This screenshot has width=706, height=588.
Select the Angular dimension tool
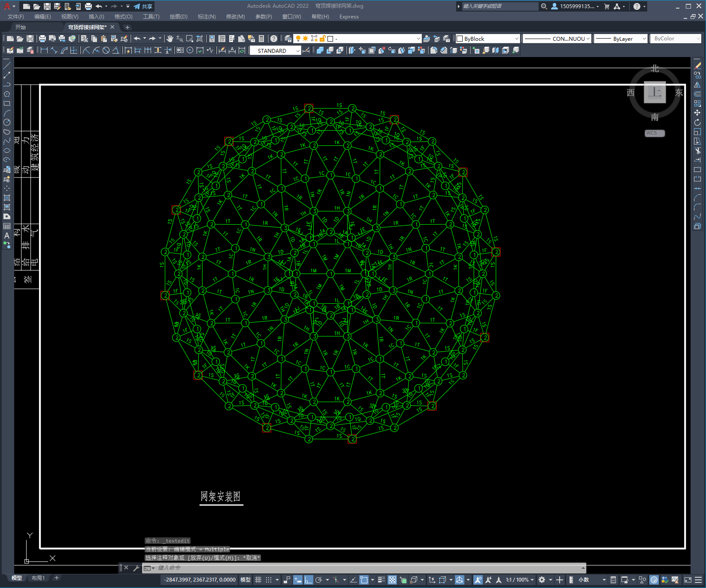click(116, 50)
